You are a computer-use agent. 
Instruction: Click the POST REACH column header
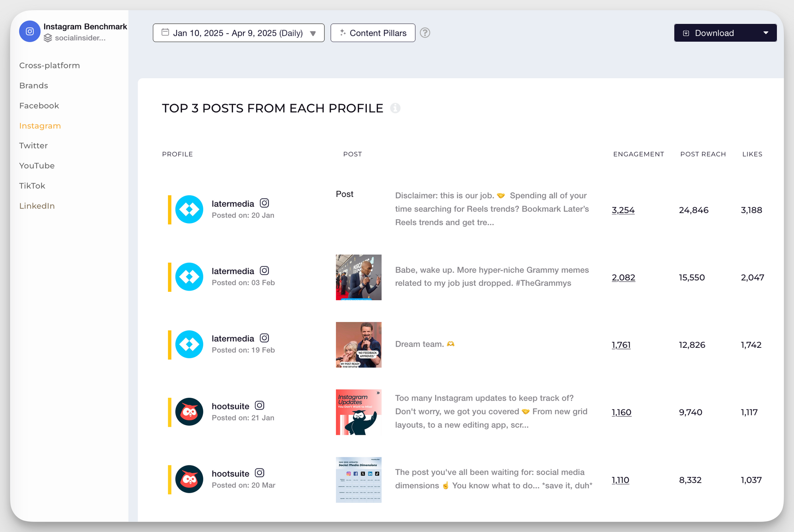tap(703, 154)
